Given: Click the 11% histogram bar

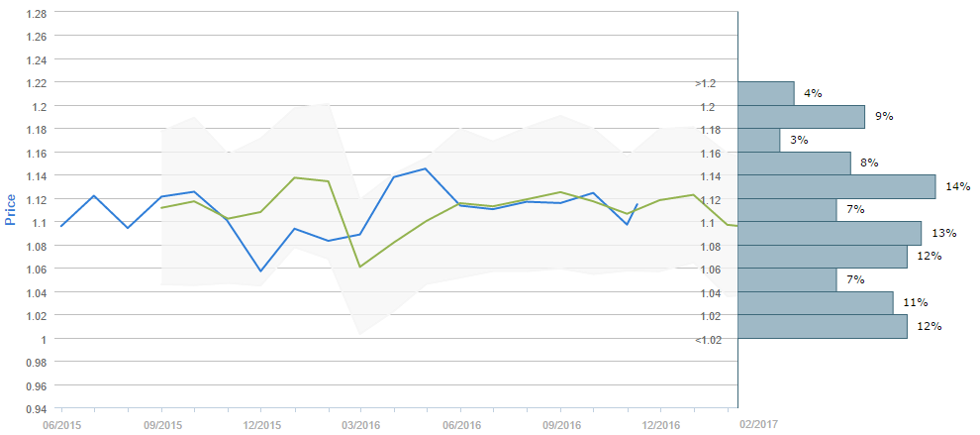Looking at the screenshot, I should coord(816,303).
